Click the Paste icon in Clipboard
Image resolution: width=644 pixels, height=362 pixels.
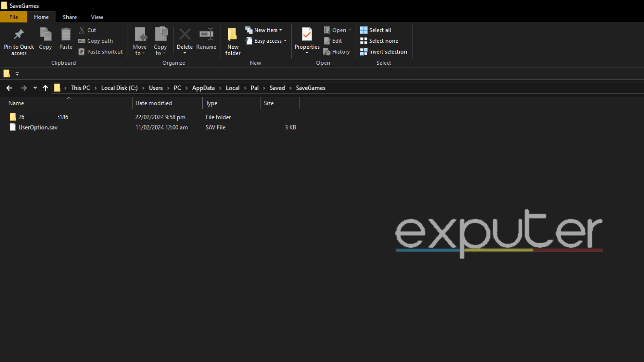(65, 40)
